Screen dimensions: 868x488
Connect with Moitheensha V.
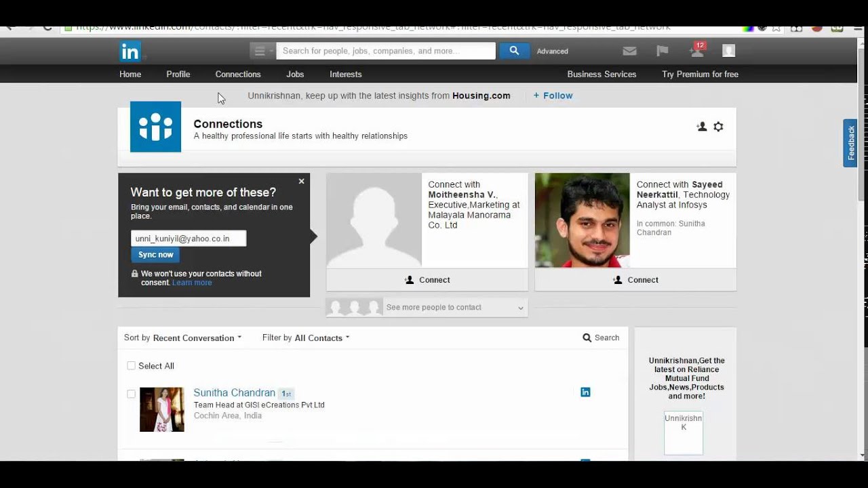(427, 280)
